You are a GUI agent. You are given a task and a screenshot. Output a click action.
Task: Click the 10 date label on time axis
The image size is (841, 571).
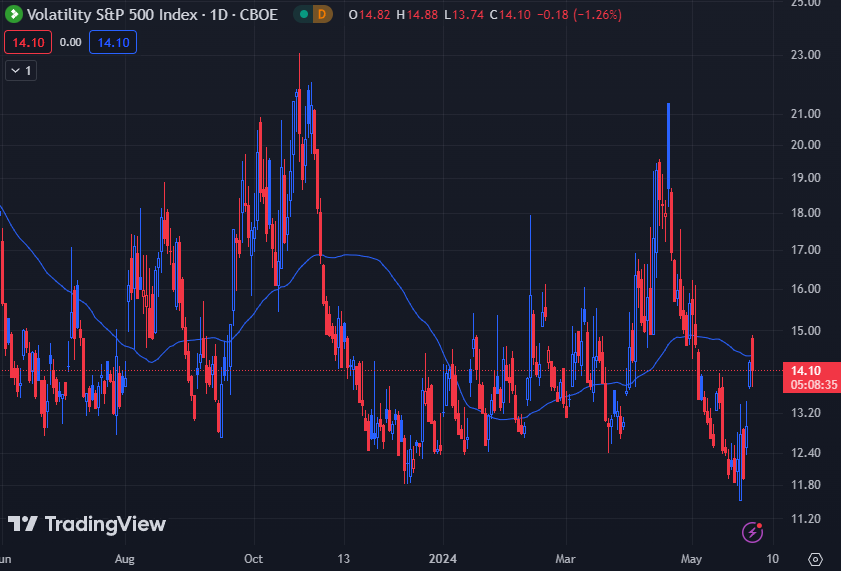(772, 559)
